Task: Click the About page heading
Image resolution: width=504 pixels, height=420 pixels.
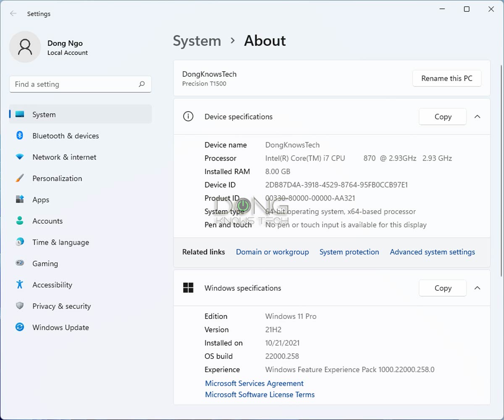Action: [265, 41]
